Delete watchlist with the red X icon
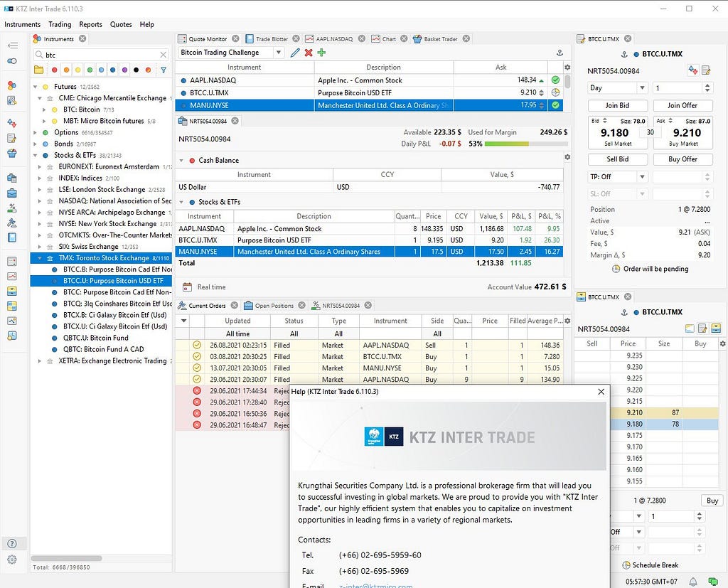This screenshot has height=588, width=728. tap(309, 53)
